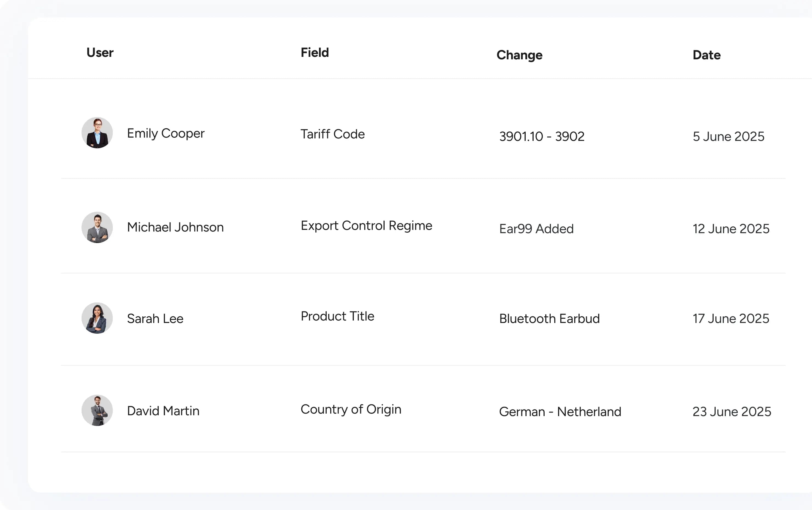812x510 pixels.
Task: Select the name Emily Cooper
Action: tap(166, 133)
